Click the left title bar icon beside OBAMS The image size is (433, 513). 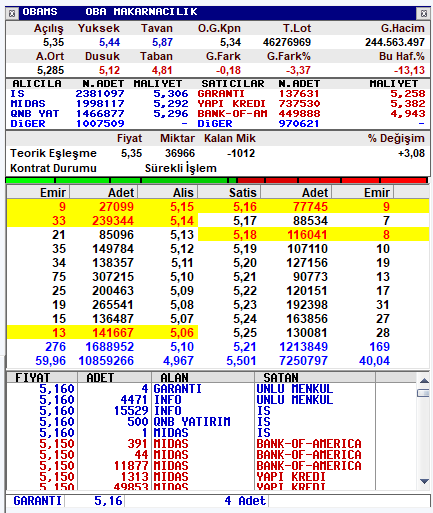pos(12,13)
